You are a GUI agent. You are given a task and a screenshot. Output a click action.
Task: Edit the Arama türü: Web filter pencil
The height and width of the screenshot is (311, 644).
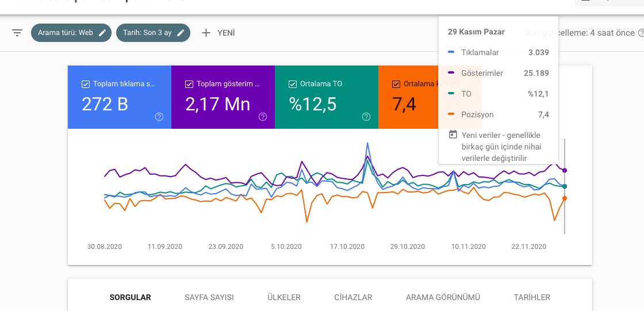(x=103, y=33)
